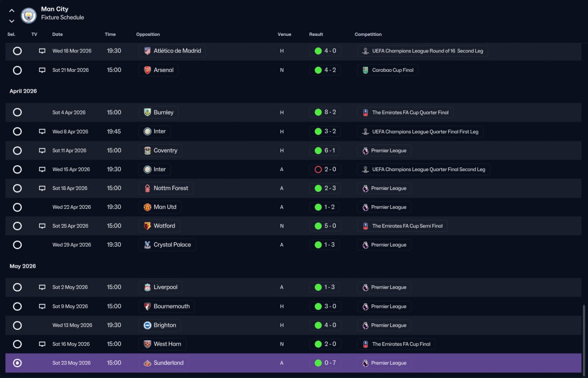Select the Burnley fixture radio button
Image resolution: width=588 pixels, height=378 pixels.
17,112
